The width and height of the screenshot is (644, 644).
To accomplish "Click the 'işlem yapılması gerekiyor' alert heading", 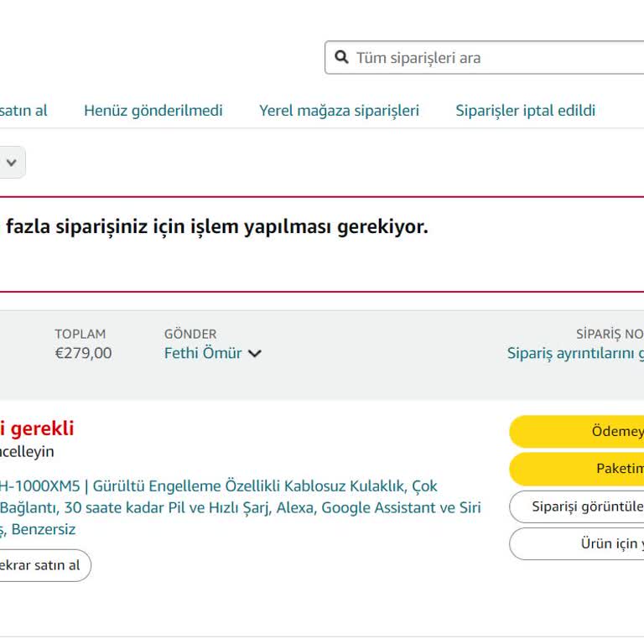I will click(x=214, y=226).
